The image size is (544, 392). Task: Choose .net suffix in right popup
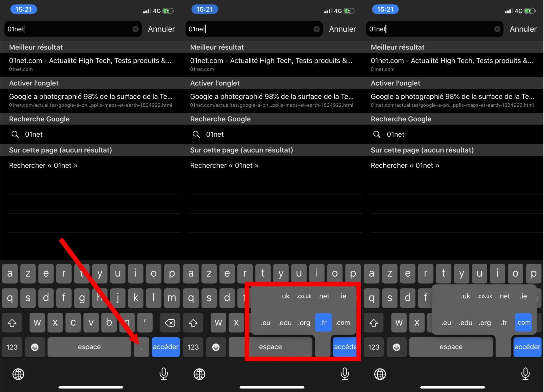[504, 296]
